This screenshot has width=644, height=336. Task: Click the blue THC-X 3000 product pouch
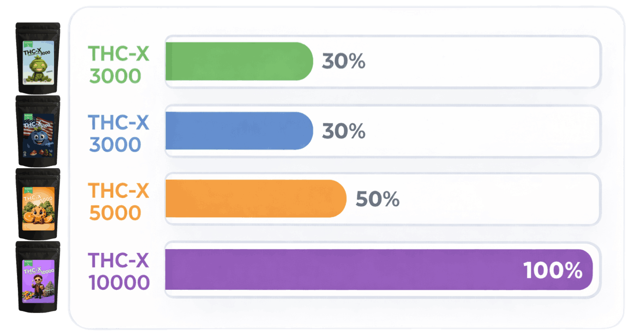click(x=38, y=131)
